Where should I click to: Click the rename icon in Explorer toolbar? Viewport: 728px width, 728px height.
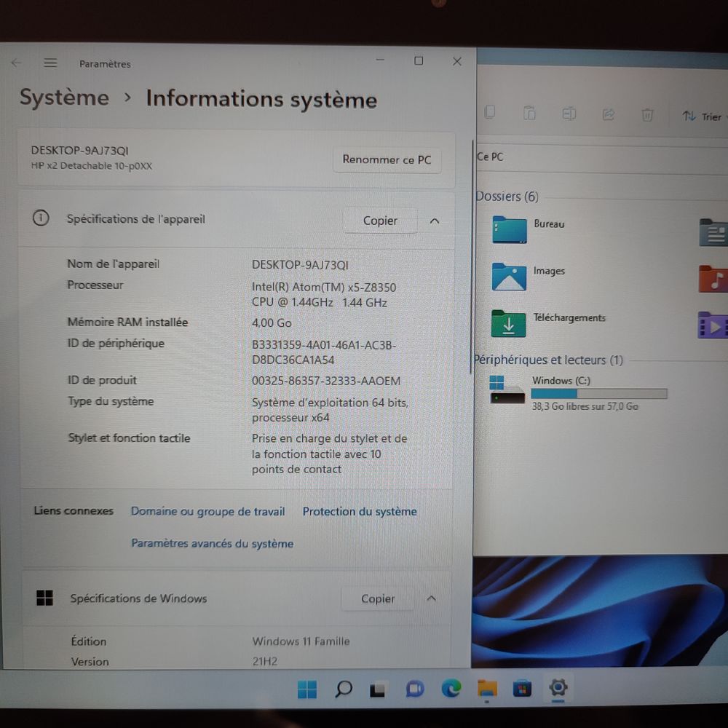[x=569, y=114]
